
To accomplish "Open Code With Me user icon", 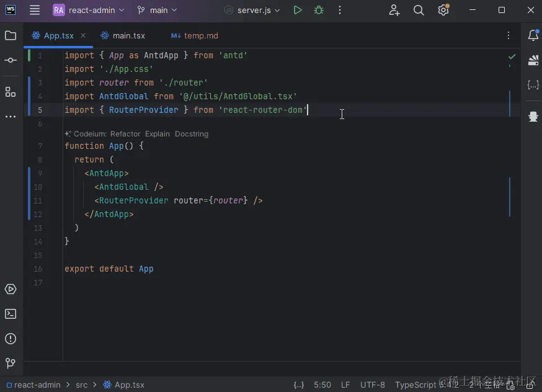I will click(394, 10).
